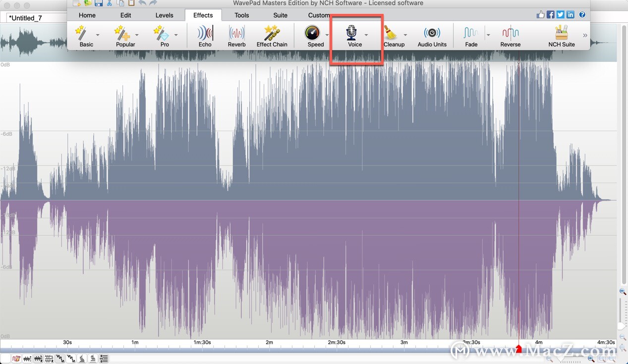The width and height of the screenshot is (628, 364).
Task: Expand the Cleanup dropdown arrow
Action: 405,35
